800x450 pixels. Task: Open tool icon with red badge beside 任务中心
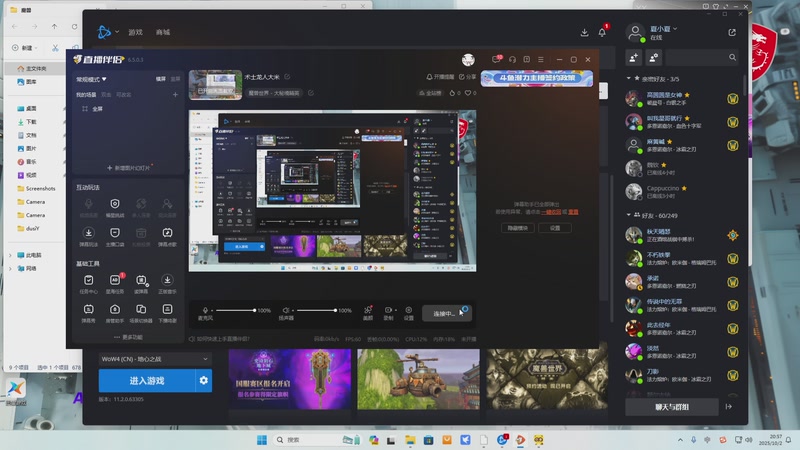115,284
